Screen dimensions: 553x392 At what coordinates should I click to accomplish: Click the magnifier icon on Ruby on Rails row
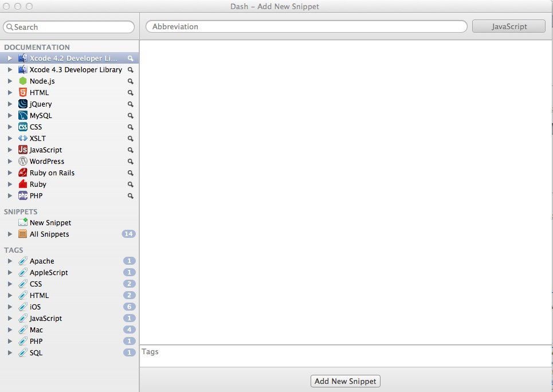[x=131, y=173]
